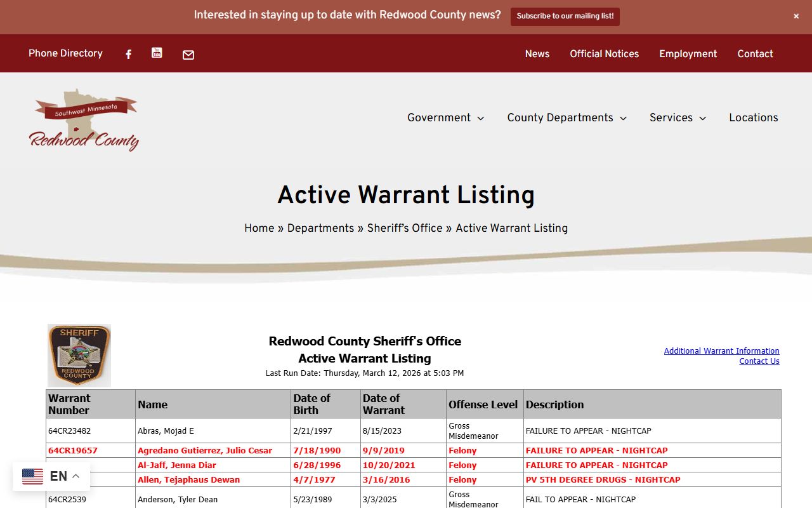Open the News link

click(537, 54)
